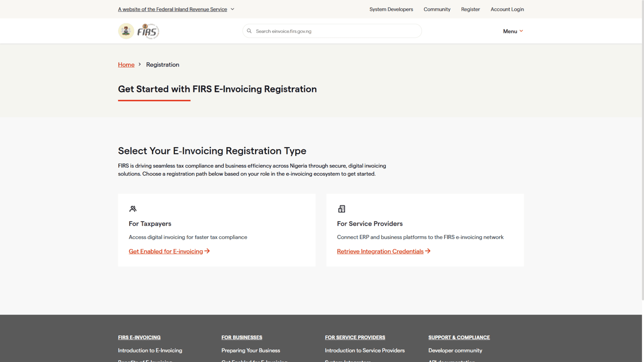Expand the Federal Inland Revenue Service dropdown

coord(232,9)
